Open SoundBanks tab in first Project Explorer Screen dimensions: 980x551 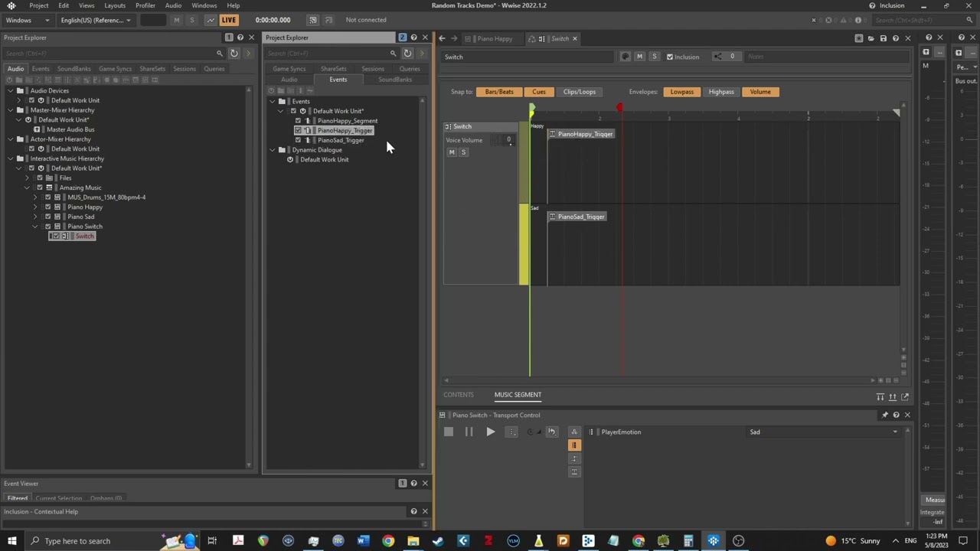(73, 69)
